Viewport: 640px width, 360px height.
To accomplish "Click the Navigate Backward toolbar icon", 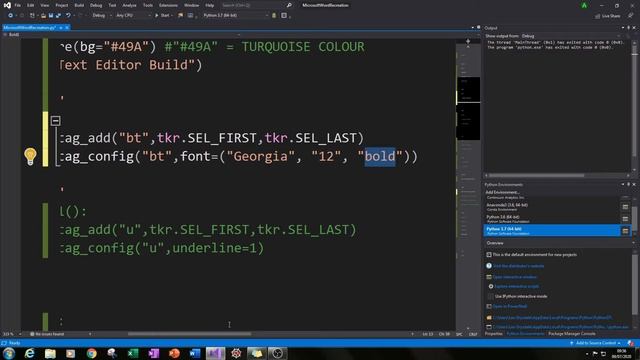I will click(10, 16).
